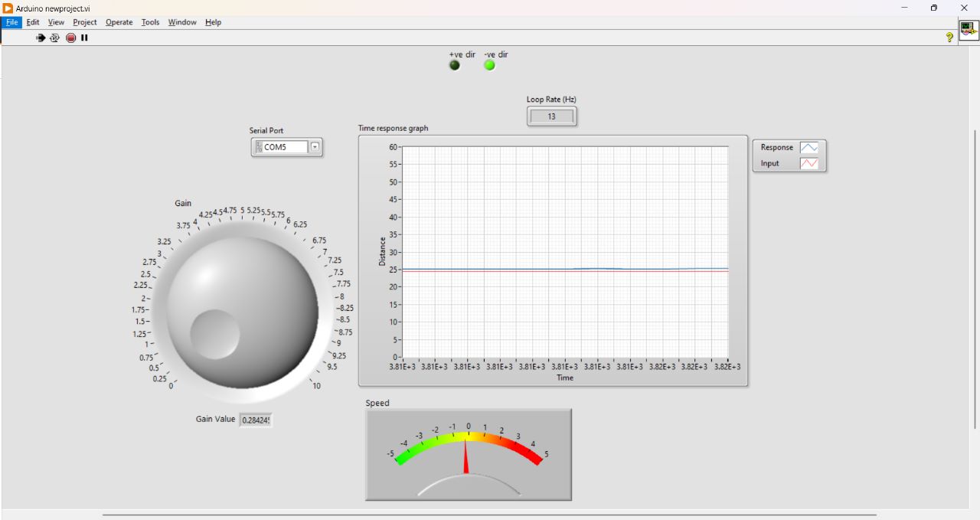
Task: Click the 5 mark on Speed meter
Action: pos(546,454)
